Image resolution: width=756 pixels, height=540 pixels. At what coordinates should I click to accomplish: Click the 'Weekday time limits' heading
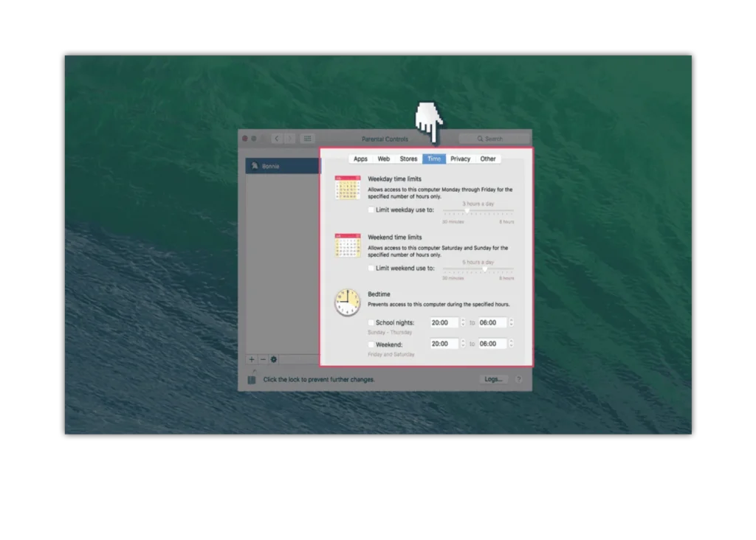(x=394, y=179)
